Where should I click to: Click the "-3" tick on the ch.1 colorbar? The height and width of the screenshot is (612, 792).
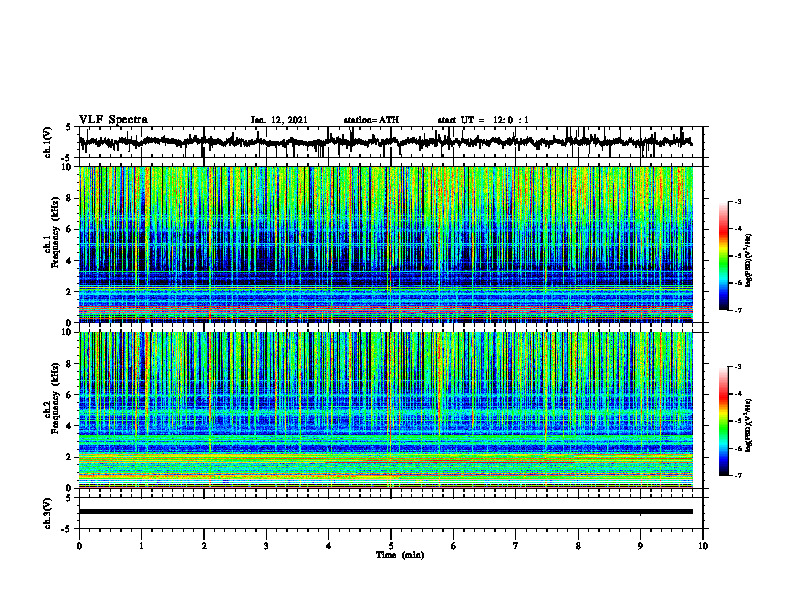pyautogui.click(x=737, y=202)
